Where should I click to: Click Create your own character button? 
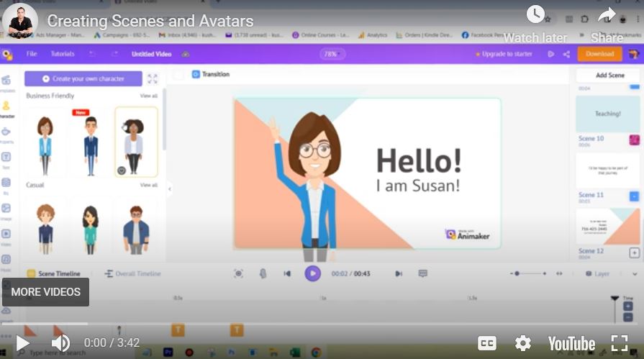(83, 78)
